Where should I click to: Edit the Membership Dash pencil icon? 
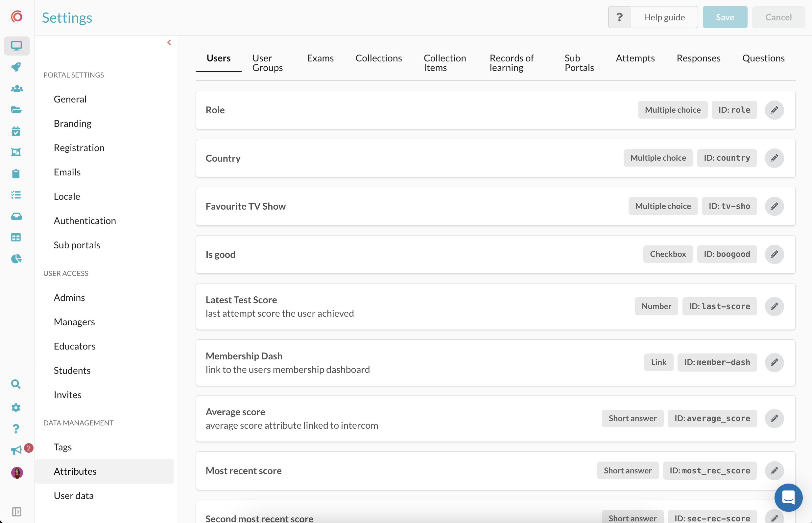coord(774,362)
